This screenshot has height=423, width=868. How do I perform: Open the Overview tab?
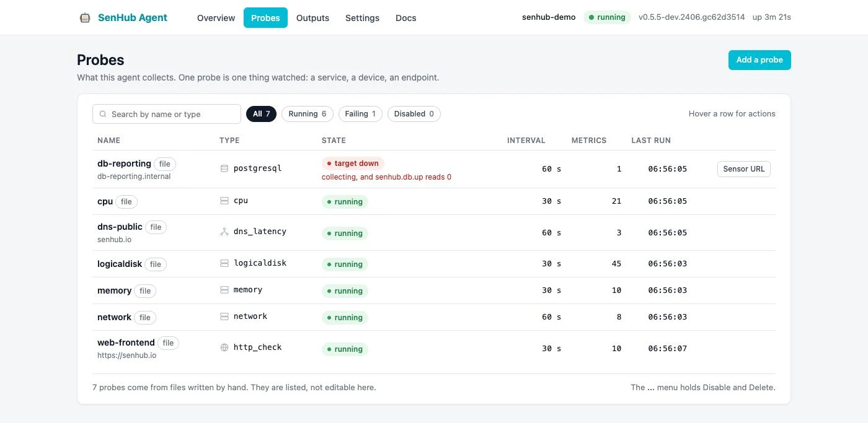(216, 18)
